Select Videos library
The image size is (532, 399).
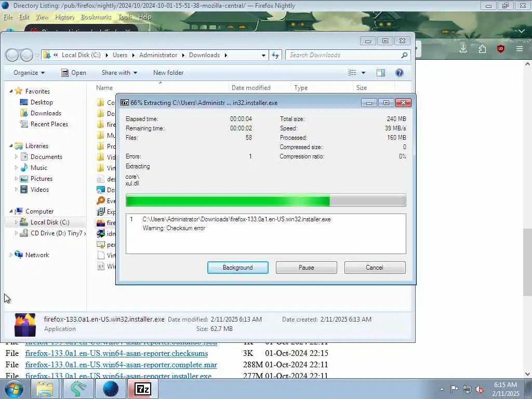35,189
